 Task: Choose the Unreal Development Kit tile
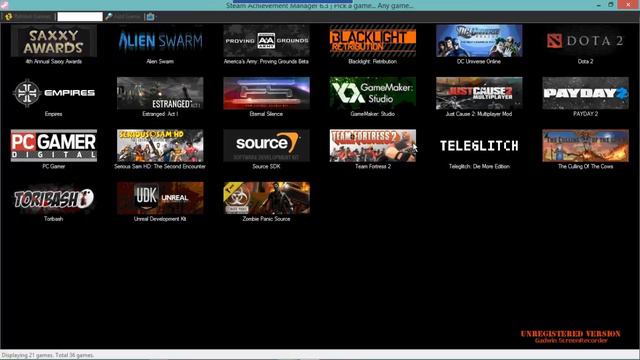pyautogui.click(x=160, y=198)
